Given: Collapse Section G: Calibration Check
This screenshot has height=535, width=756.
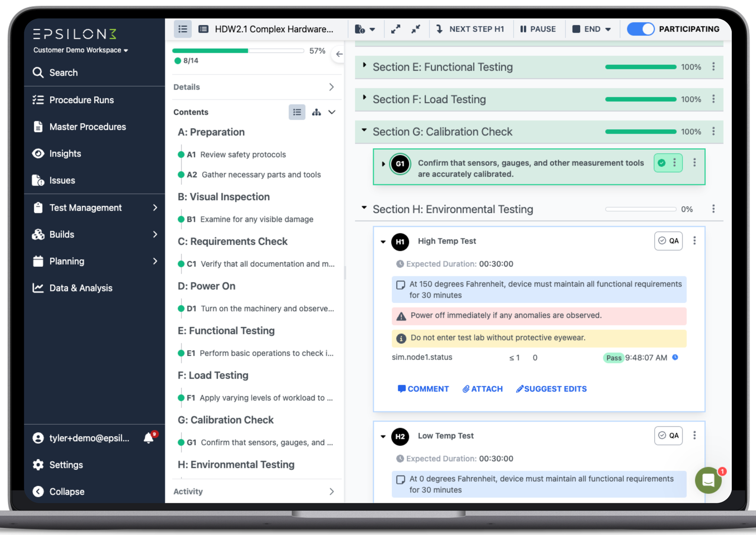Looking at the screenshot, I should coord(364,131).
